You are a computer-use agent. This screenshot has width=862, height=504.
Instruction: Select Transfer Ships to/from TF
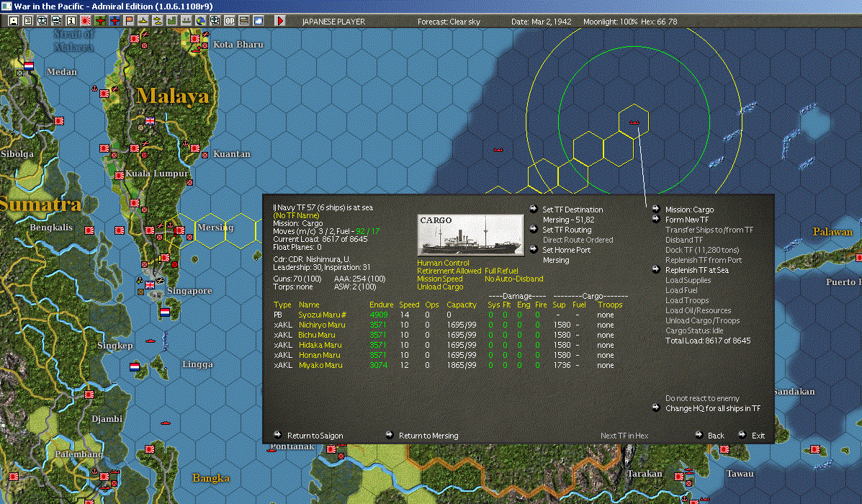(x=709, y=230)
